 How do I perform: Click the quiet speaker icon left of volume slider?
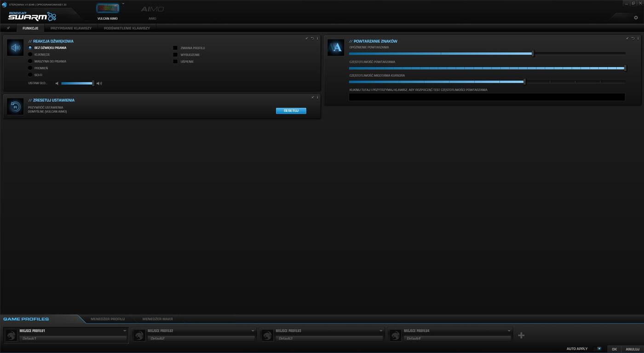point(57,83)
